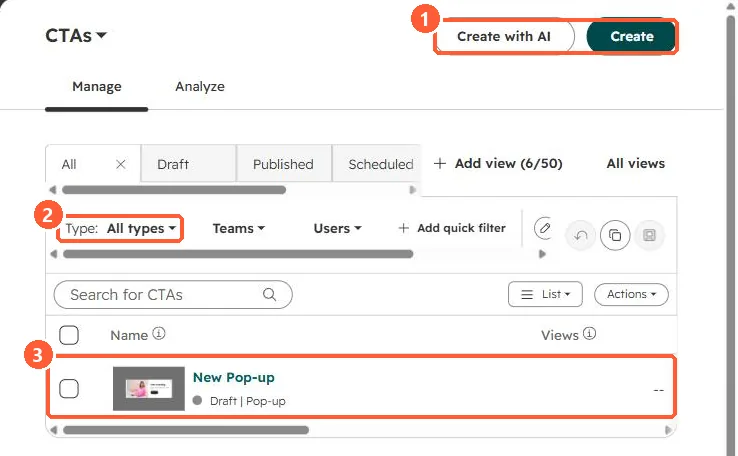The width and height of the screenshot is (738, 456).
Task: Click the plus icon for Add quick filter
Action: tap(403, 228)
